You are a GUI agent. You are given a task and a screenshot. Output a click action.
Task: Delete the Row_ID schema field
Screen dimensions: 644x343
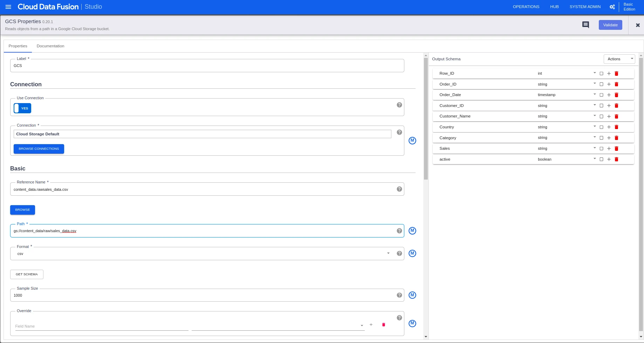[617, 73]
